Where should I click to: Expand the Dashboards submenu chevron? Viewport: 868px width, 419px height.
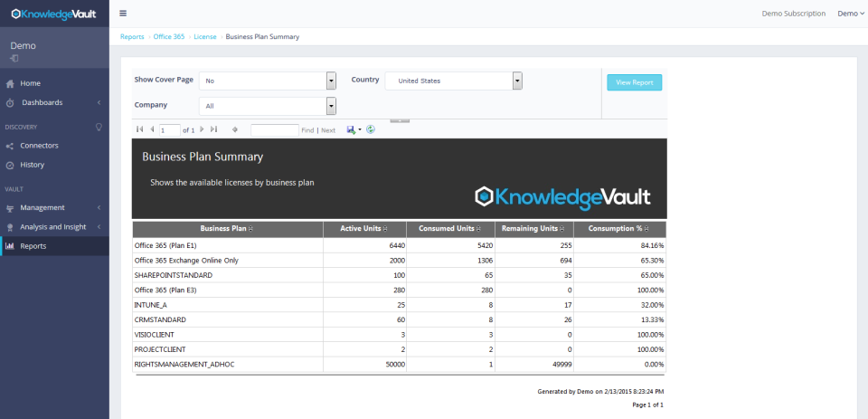[99, 103]
